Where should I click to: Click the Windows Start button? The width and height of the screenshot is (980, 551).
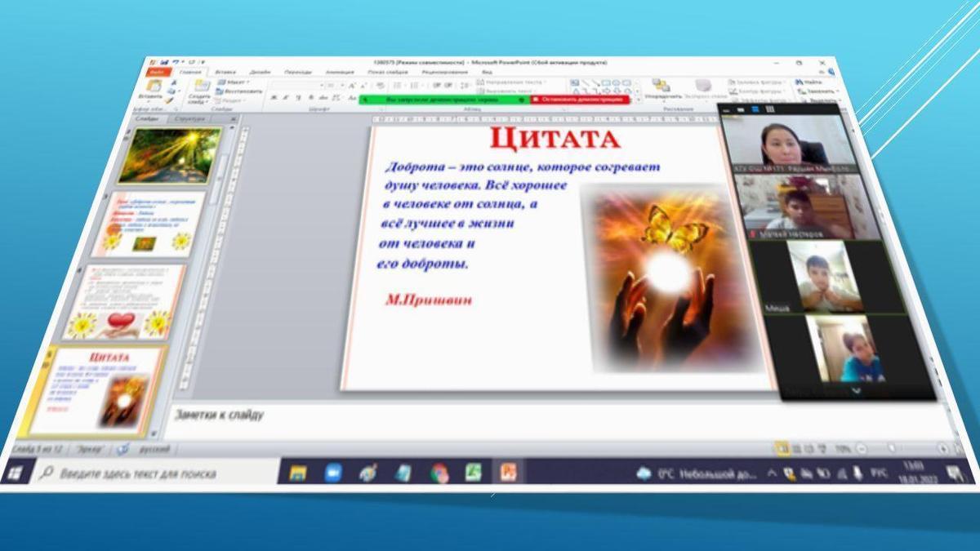click(x=16, y=472)
